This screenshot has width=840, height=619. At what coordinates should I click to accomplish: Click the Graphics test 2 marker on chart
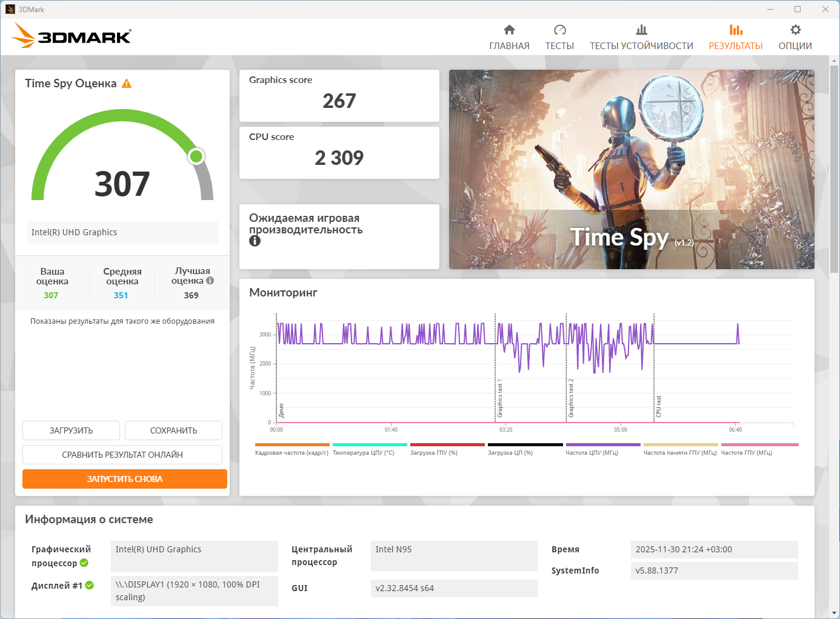point(570,398)
